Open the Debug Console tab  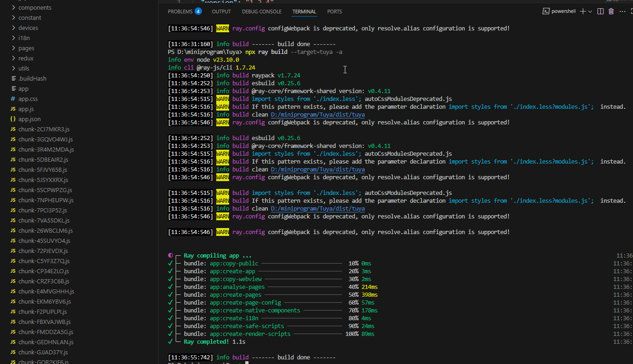(x=261, y=12)
